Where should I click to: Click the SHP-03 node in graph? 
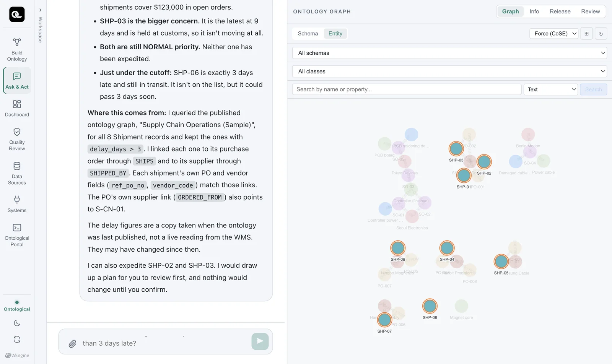456,149
